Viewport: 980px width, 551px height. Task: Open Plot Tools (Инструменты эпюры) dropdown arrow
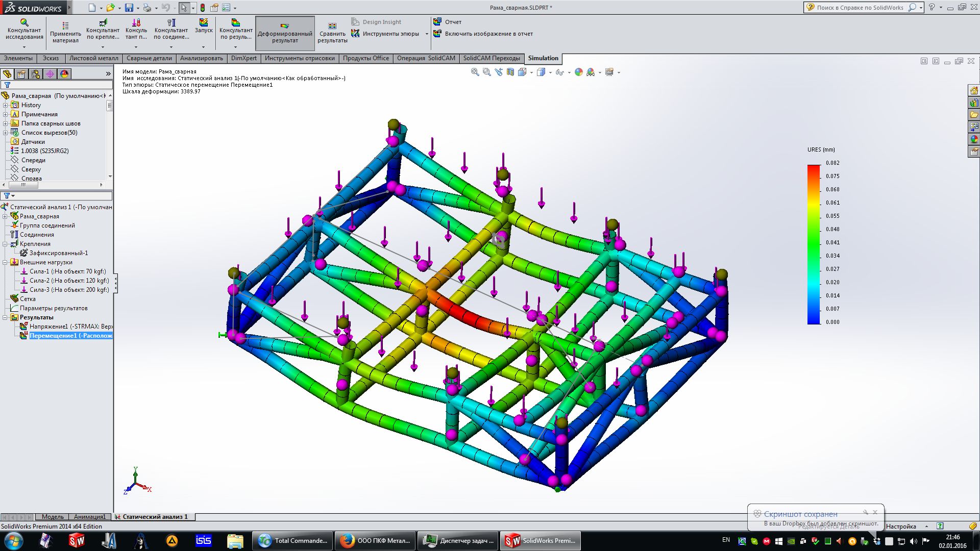(427, 34)
